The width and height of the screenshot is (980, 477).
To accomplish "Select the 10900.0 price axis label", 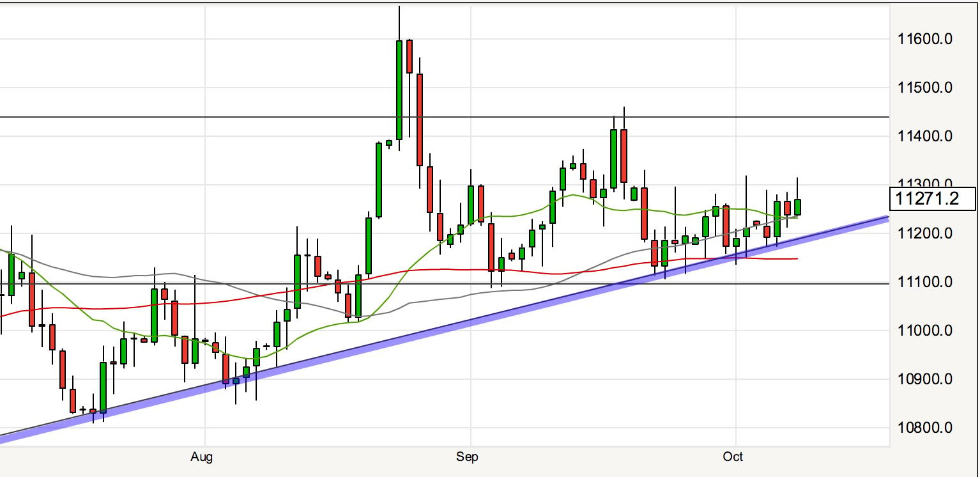I will click(x=925, y=379).
